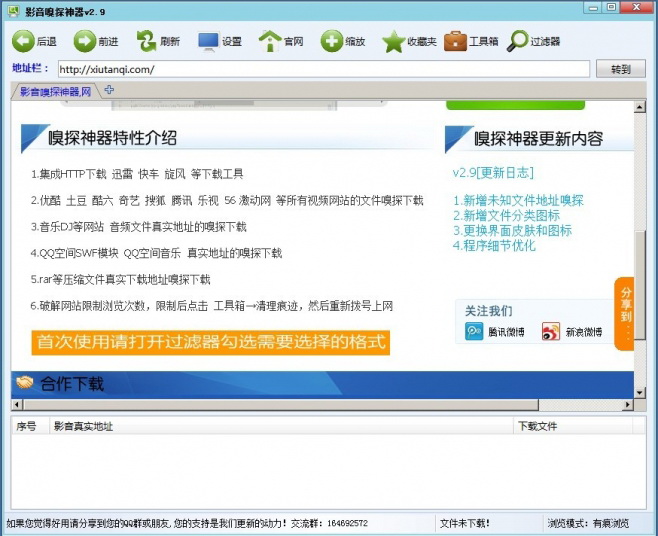658x536 pixels.
Task: Click the vertical scrollbar thumb
Action: coord(640,285)
